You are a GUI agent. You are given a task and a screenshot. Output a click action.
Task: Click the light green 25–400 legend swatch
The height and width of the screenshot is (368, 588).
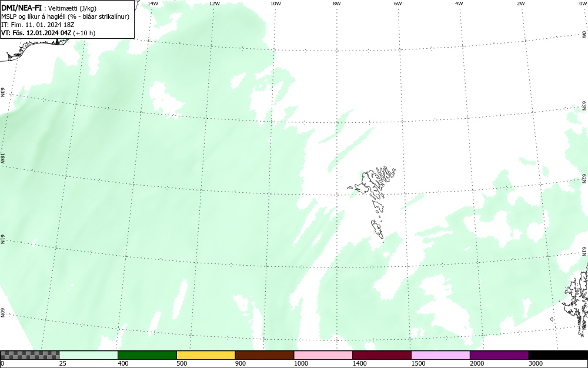pos(89,355)
